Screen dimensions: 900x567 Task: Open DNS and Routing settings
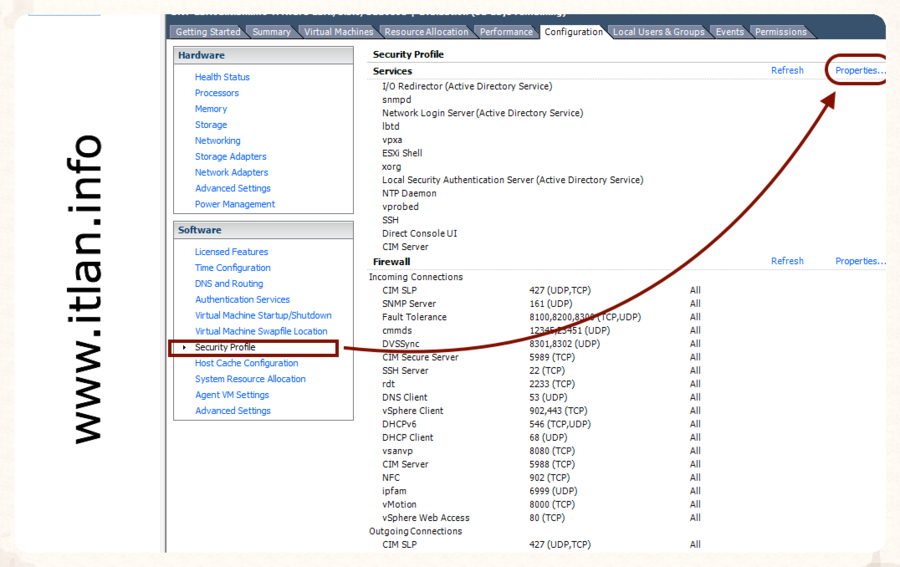229,284
